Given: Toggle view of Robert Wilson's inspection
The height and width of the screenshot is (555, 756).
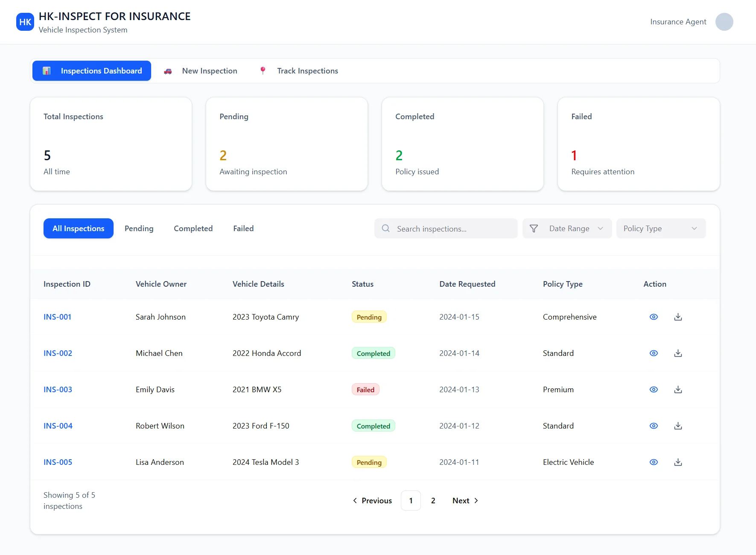Looking at the screenshot, I should point(654,426).
